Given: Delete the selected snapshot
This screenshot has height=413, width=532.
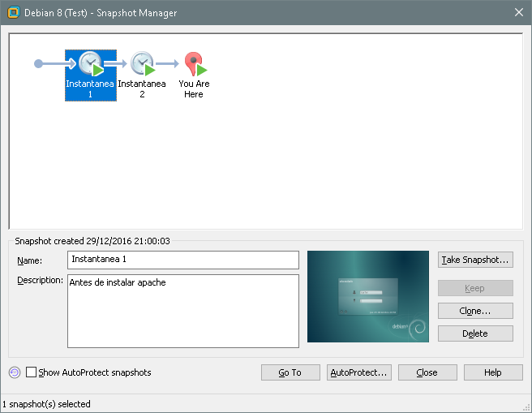Looking at the screenshot, I should coord(475,333).
